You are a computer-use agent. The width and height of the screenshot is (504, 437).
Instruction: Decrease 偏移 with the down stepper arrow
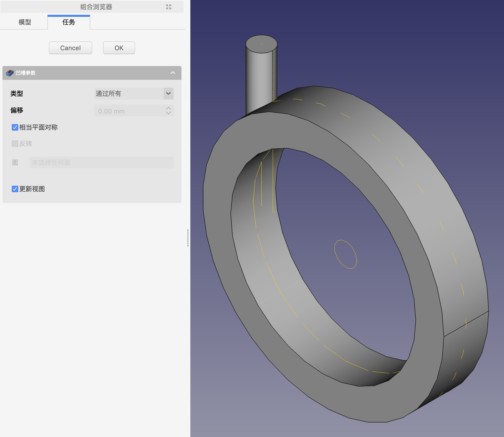[168, 113]
